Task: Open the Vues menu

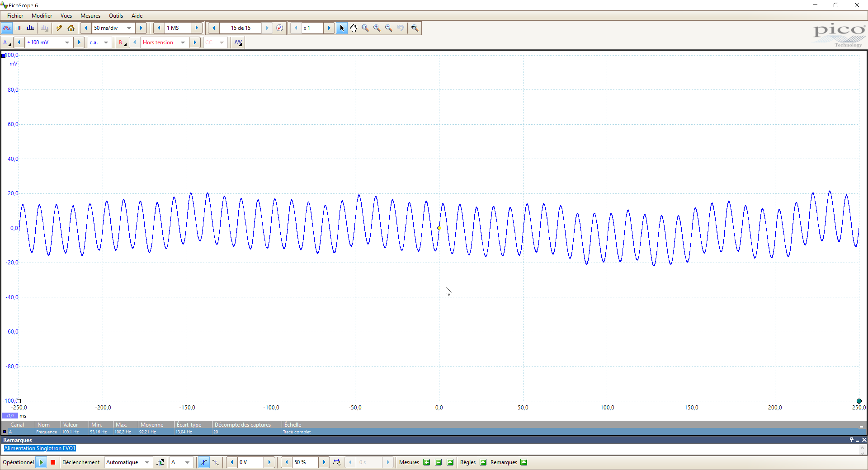Action: pyautogui.click(x=66, y=16)
